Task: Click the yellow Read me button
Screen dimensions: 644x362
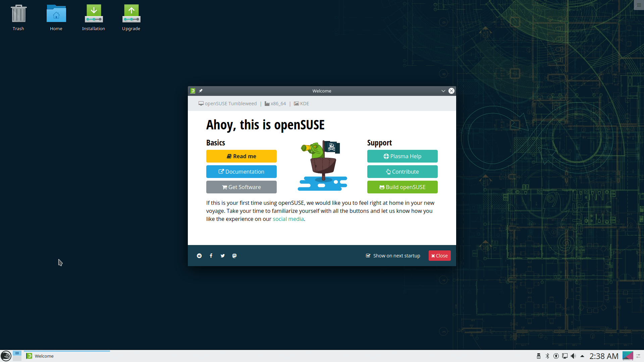Action: tap(241, 156)
